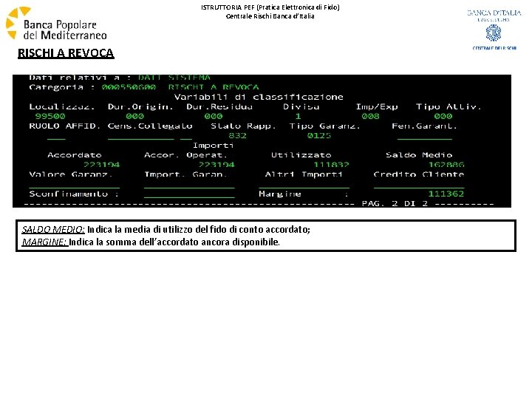This screenshot has height=399, width=532.
Task: Click the Accordato column label
Action: tap(75, 155)
